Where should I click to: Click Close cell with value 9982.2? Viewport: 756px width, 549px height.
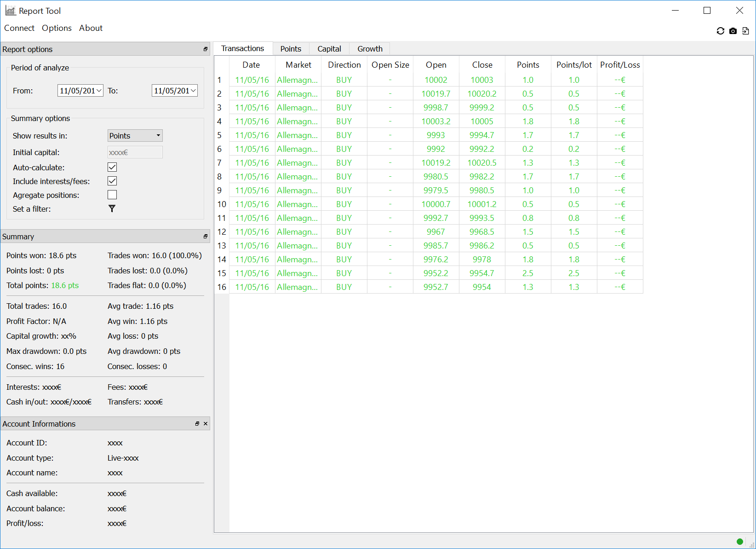(x=482, y=177)
